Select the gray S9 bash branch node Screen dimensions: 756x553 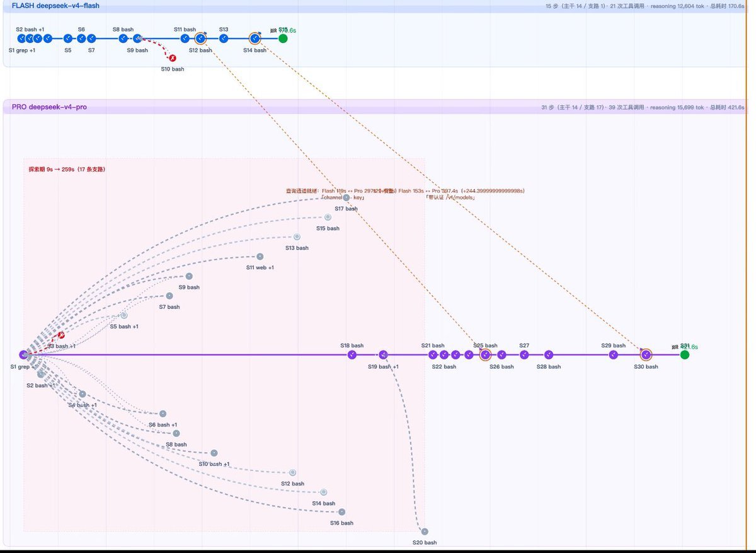(x=189, y=276)
